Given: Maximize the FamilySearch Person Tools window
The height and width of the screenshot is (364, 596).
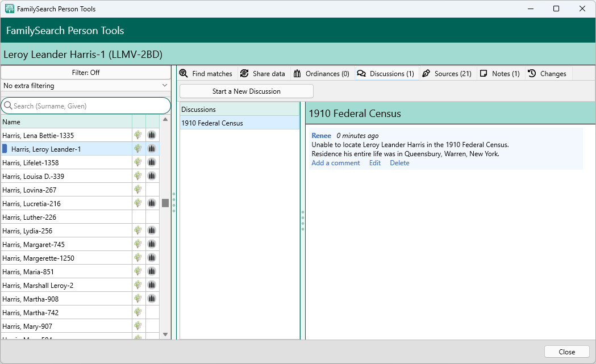Looking at the screenshot, I should pos(556,9).
